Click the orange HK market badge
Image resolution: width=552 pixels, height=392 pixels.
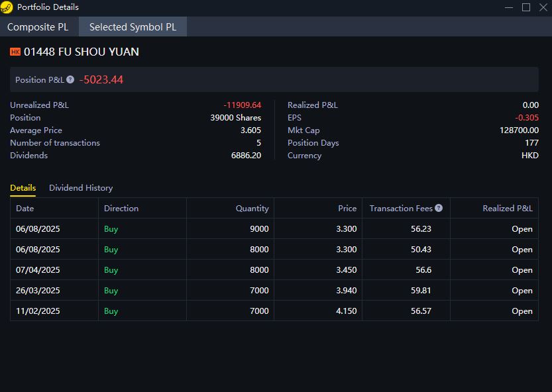15,52
